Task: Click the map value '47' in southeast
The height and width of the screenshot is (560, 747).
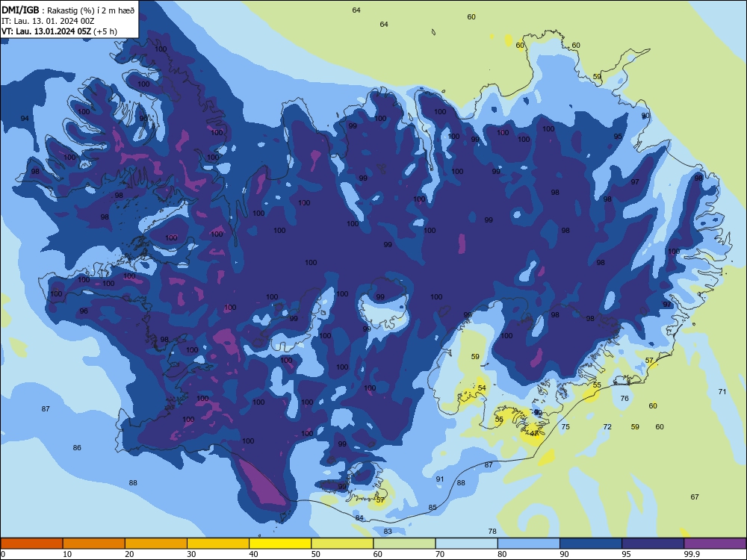Action: pyautogui.click(x=534, y=433)
